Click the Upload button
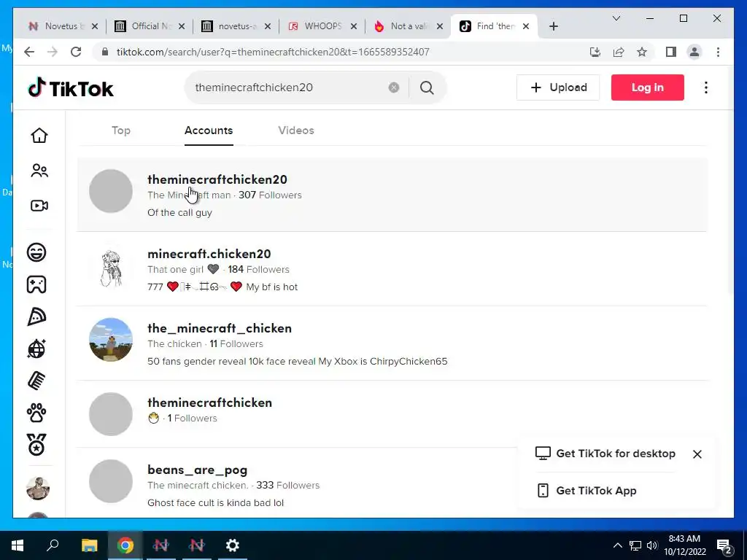Viewport: 747px width, 560px height. pyautogui.click(x=558, y=87)
